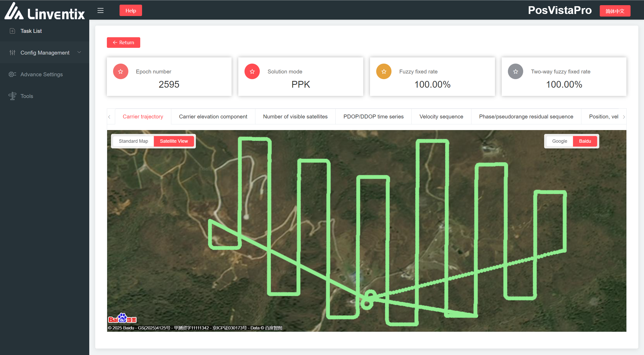
Task: Select Satellite View map mode
Action: (174, 141)
